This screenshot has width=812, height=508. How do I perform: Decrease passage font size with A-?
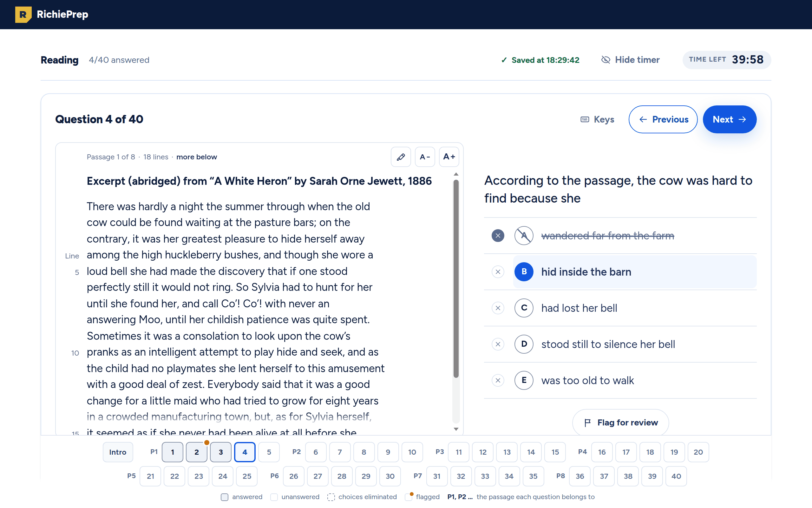[x=425, y=157]
